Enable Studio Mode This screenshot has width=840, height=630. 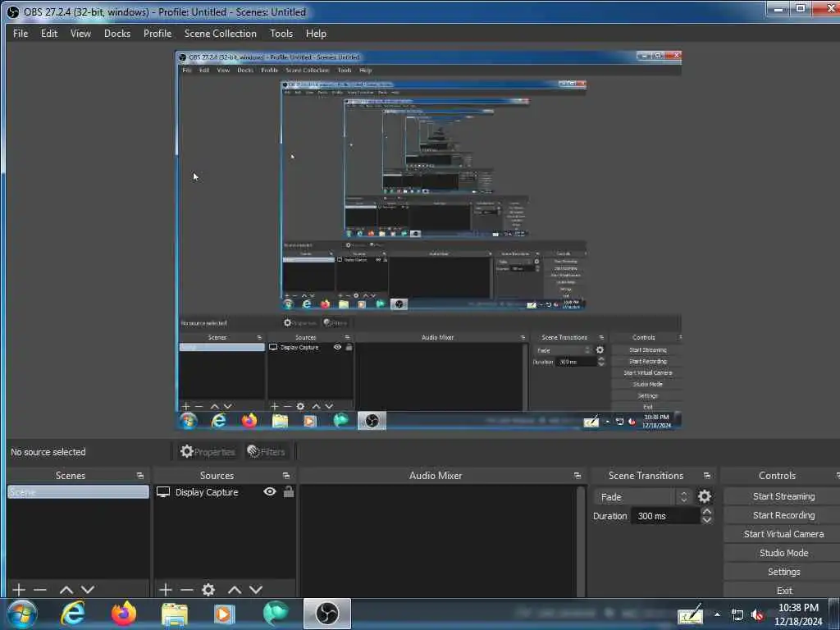pyautogui.click(x=783, y=552)
